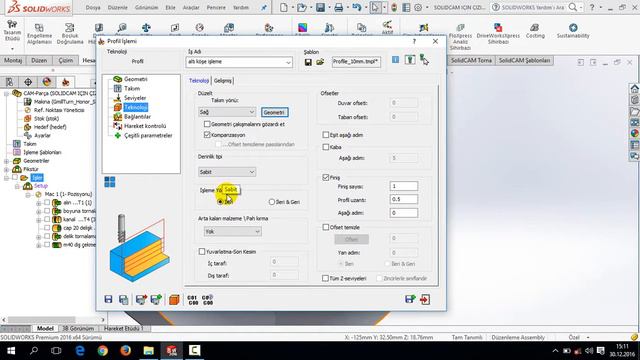Switch to SolidCAM Torna tab
The image size is (640, 360).
point(471,60)
